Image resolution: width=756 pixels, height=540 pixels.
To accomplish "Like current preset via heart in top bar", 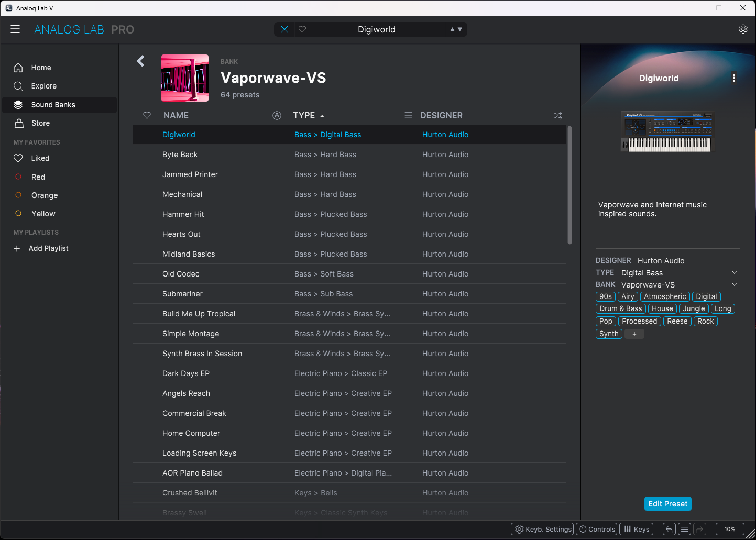I will coord(302,29).
